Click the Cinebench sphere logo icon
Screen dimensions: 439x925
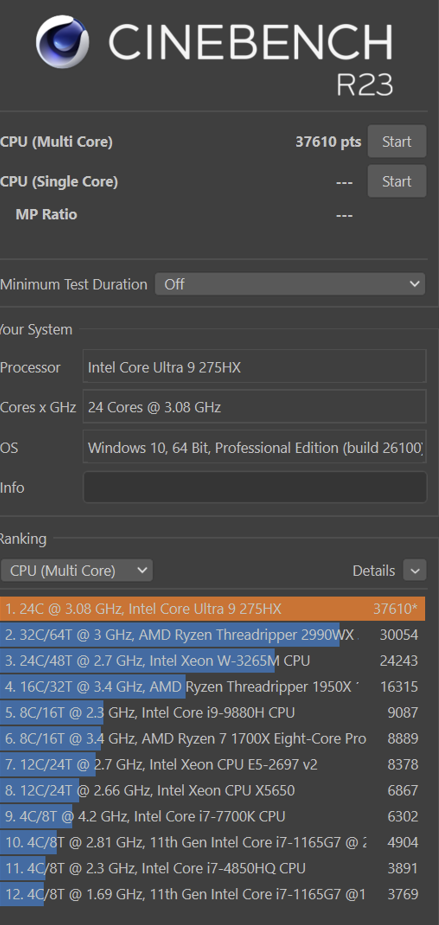[x=63, y=42]
